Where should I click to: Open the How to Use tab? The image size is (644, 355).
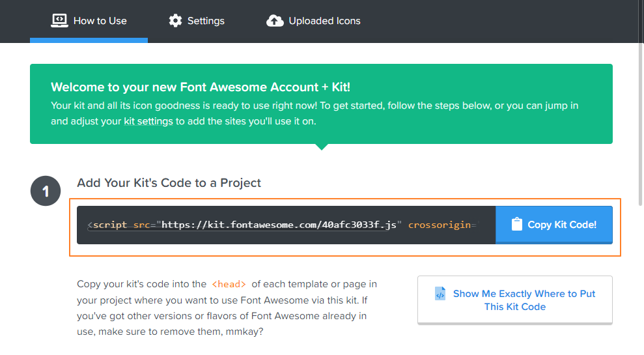pos(89,21)
